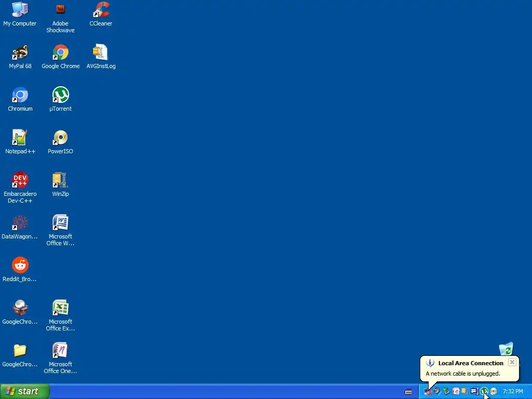Click the Safely Remove Hardware tray icon
This screenshot has width=532, height=399.
pos(446,392)
